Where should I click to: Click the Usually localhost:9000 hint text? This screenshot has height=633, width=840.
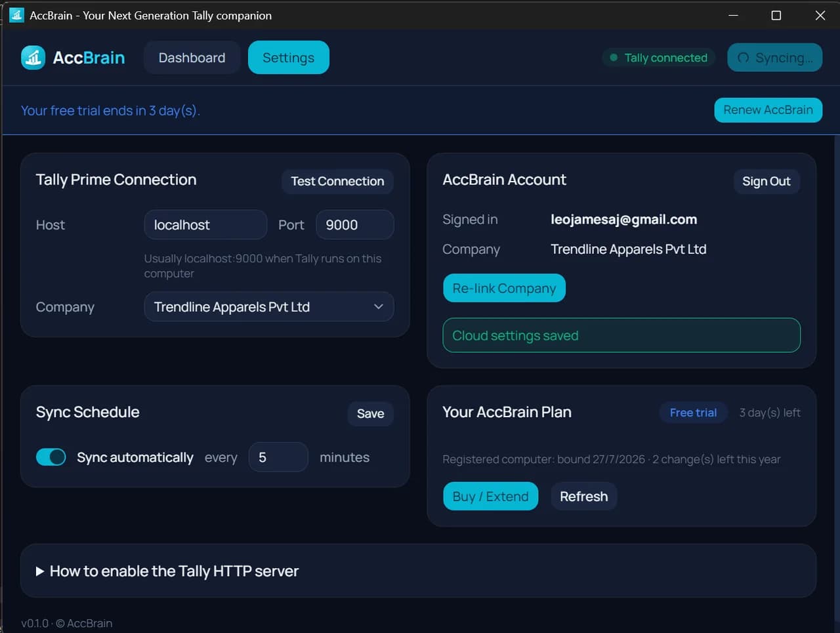(262, 266)
